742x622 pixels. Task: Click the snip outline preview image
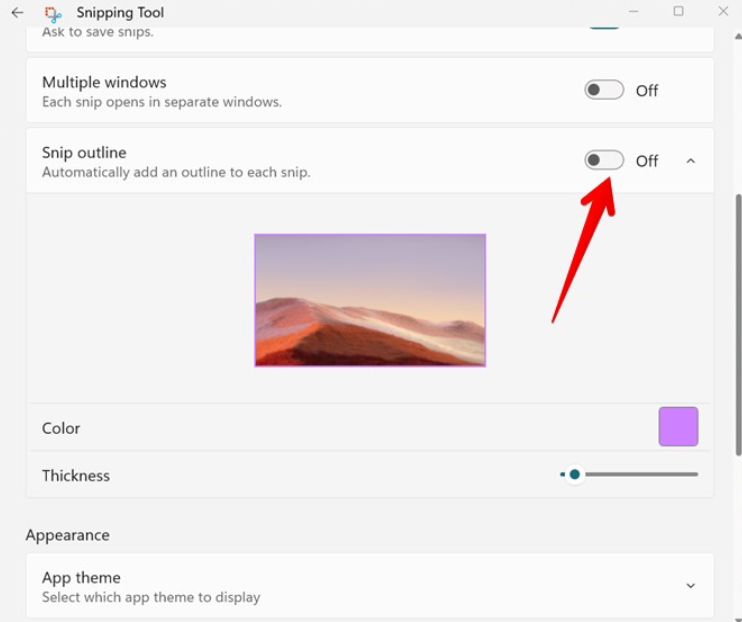click(x=370, y=300)
